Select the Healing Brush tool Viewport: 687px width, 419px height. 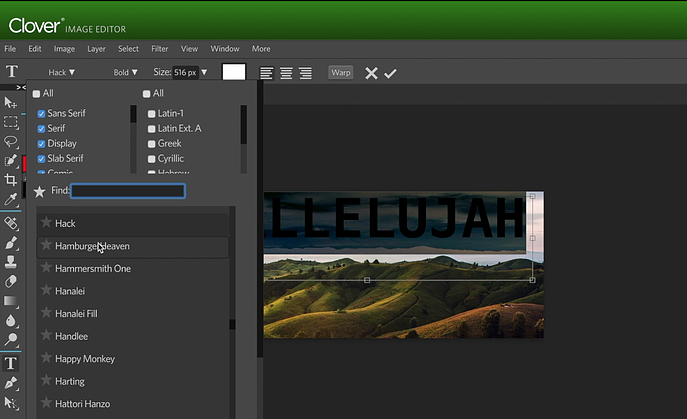coord(11,223)
